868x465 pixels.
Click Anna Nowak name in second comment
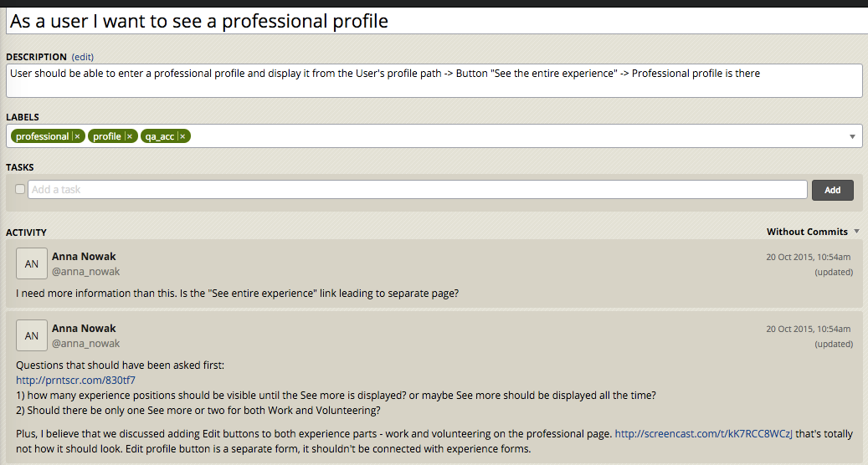point(85,329)
